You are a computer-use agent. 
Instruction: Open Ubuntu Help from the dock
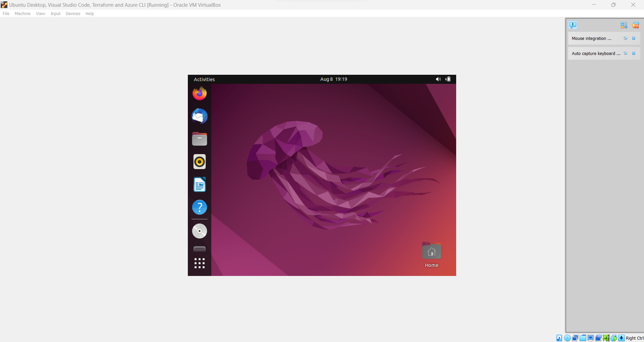[x=200, y=207]
